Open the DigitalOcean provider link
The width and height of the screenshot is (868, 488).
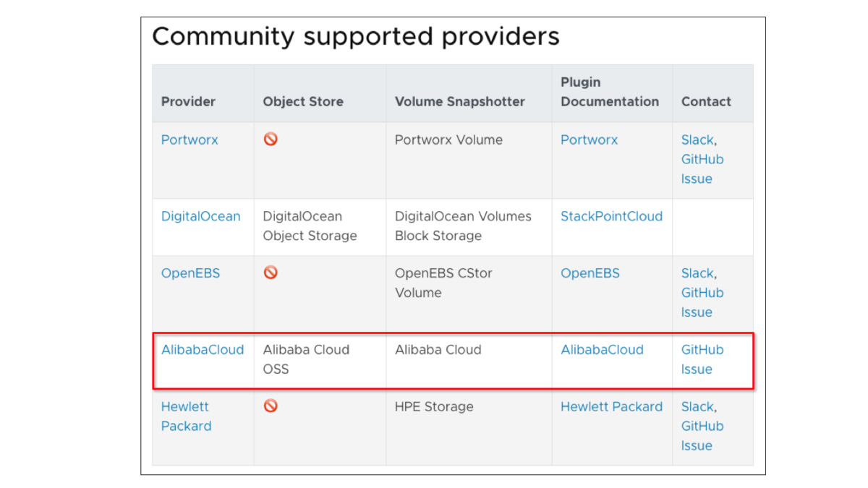[200, 216]
